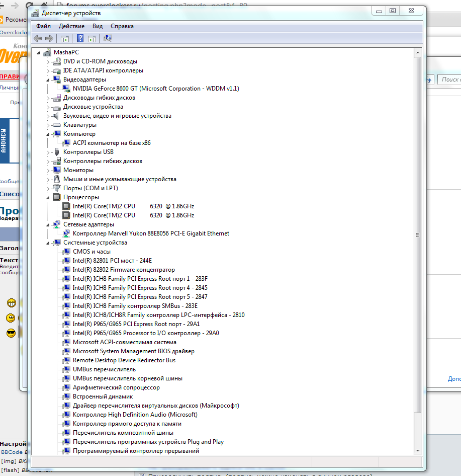Image resolution: width=461 pixels, height=476 pixels.
Task: Select ICH8 Family контроллер SMBus - 283E
Action: (x=135, y=306)
